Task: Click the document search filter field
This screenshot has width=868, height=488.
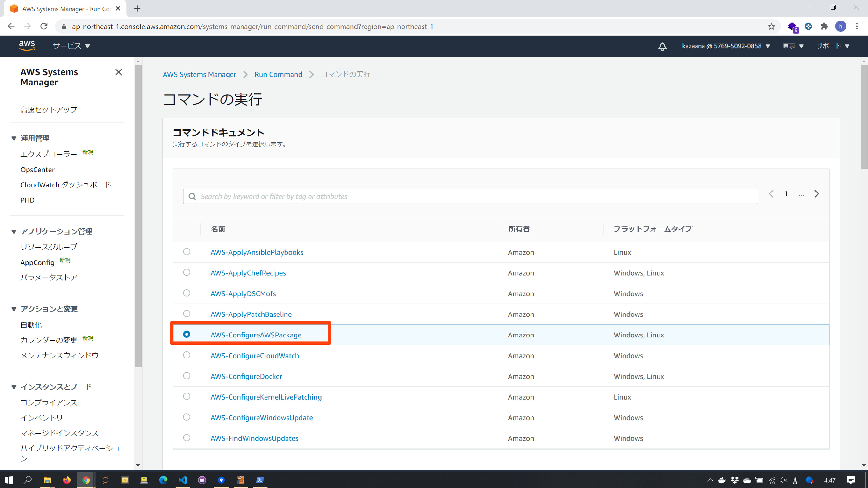Action: (x=470, y=196)
